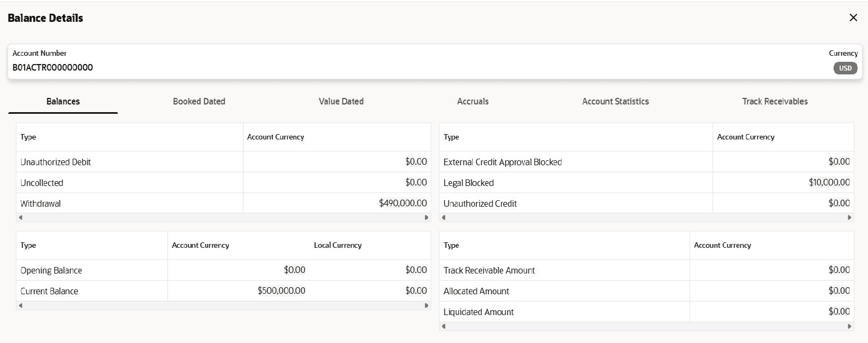Viewport: 868px width, 343px height.
Task: Click the Current Balance $500,000.00 value
Action: tap(281, 290)
